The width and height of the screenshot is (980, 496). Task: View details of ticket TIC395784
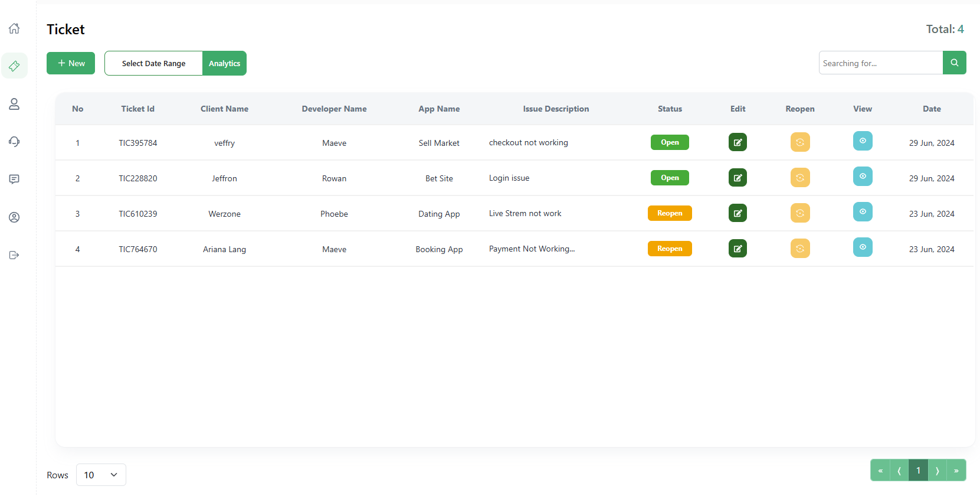(x=862, y=141)
